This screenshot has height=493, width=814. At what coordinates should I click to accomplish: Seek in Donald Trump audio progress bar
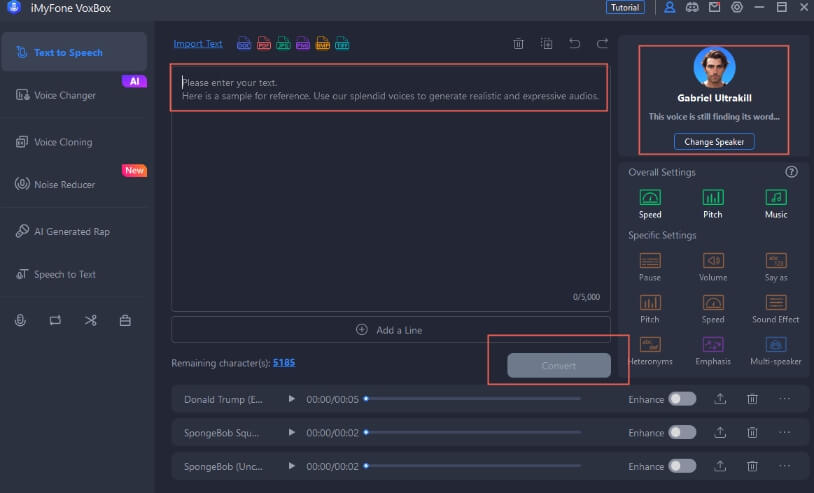click(x=472, y=399)
